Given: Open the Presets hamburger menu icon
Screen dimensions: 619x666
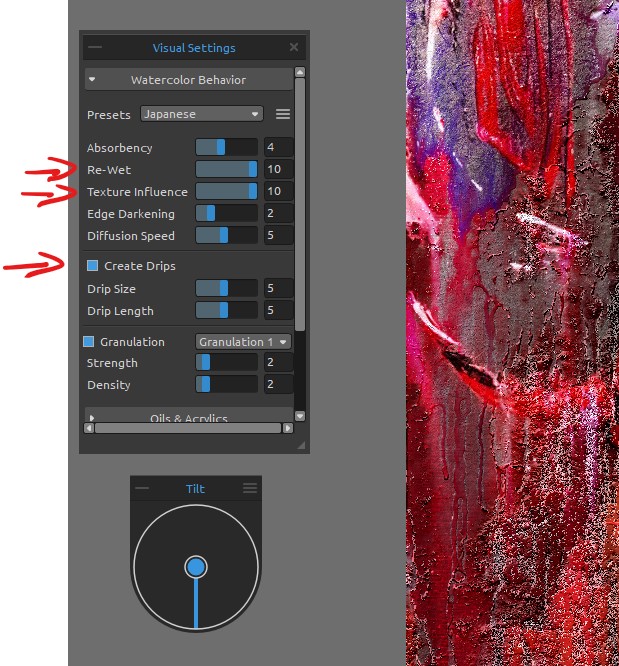Looking at the screenshot, I should point(283,114).
